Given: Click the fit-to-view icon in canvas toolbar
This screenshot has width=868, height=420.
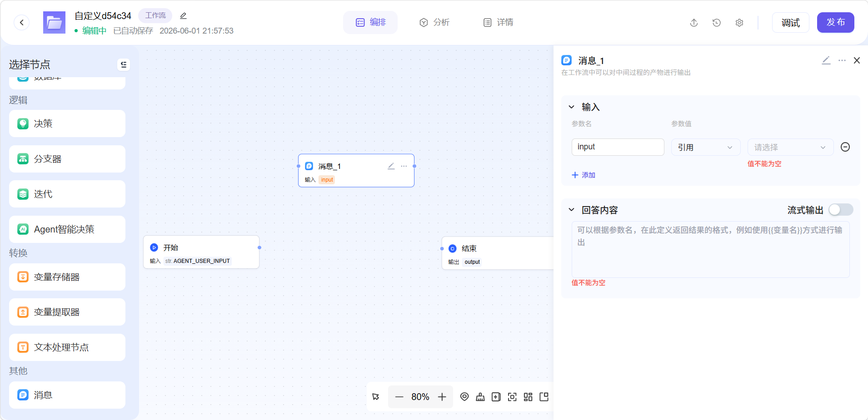Looking at the screenshot, I should (512, 397).
